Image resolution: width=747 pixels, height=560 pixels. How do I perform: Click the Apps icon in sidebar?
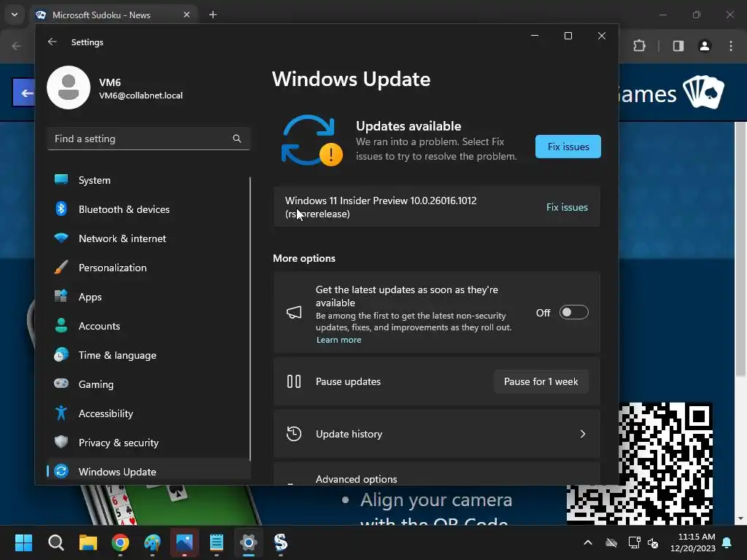coord(61,296)
